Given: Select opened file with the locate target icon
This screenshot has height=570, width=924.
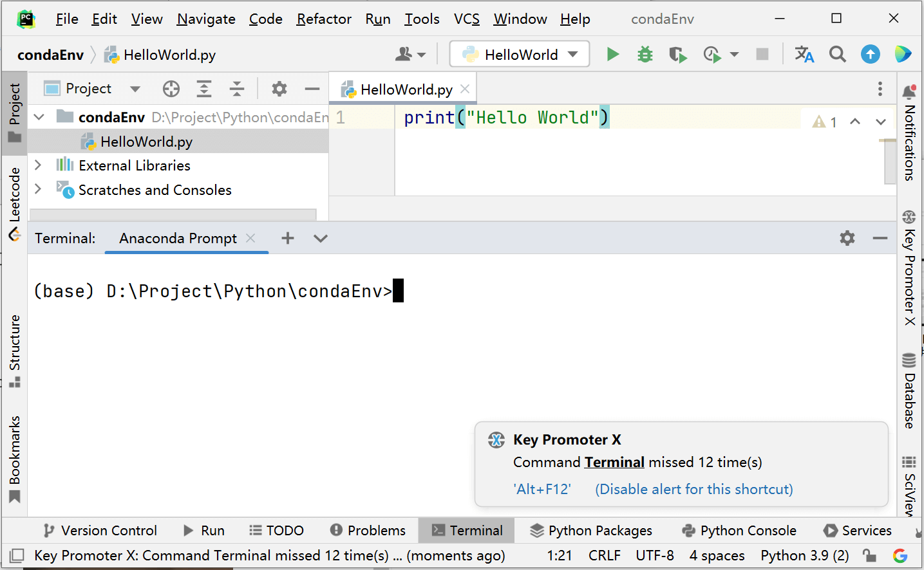Looking at the screenshot, I should tap(171, 89).
